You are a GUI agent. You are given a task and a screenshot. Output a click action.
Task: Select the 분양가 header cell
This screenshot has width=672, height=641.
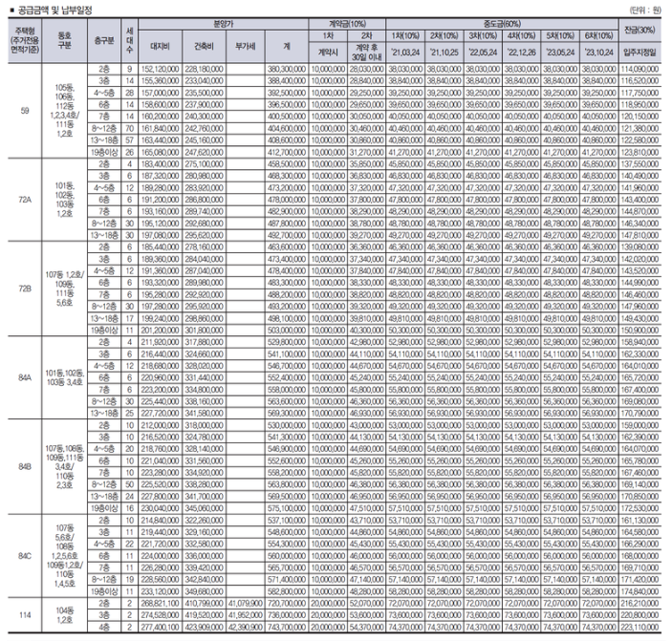224,24
